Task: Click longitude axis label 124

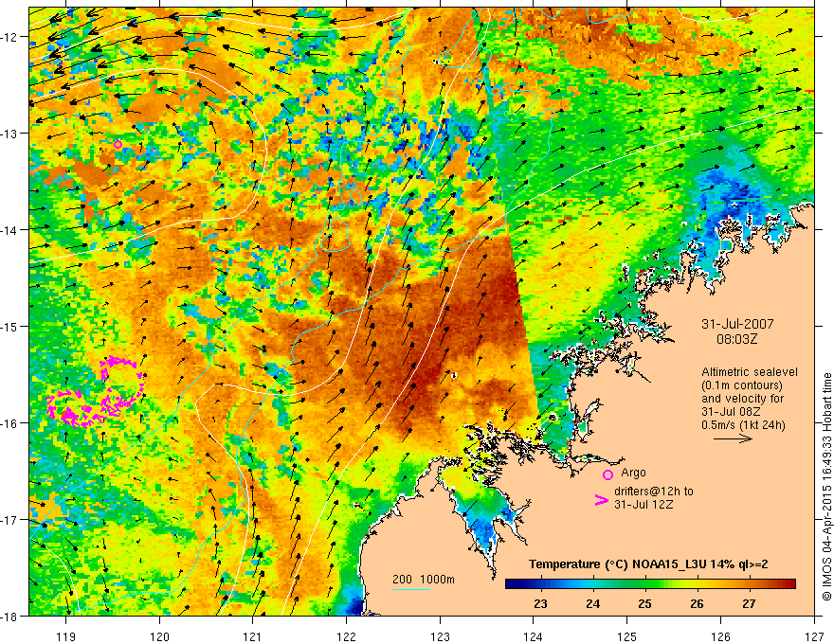Action: pos(534,636)
